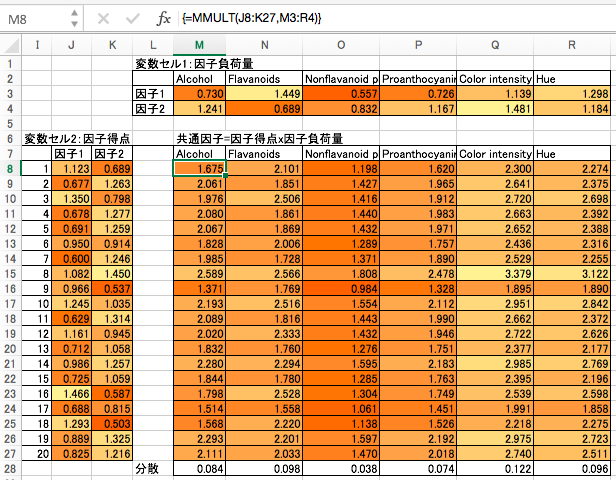The image size is (616, 480).
Task: Select column J header
Action: tap(72, 46)
